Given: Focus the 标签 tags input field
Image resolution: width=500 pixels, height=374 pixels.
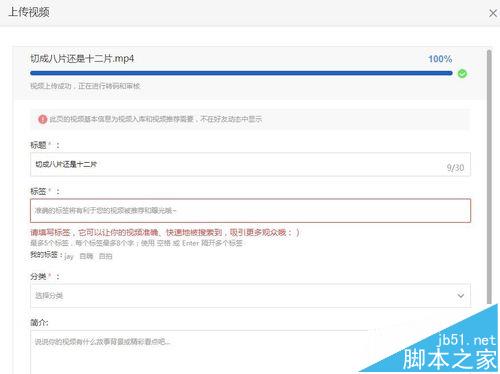Looking at the screenshot, I should point(250,211).
